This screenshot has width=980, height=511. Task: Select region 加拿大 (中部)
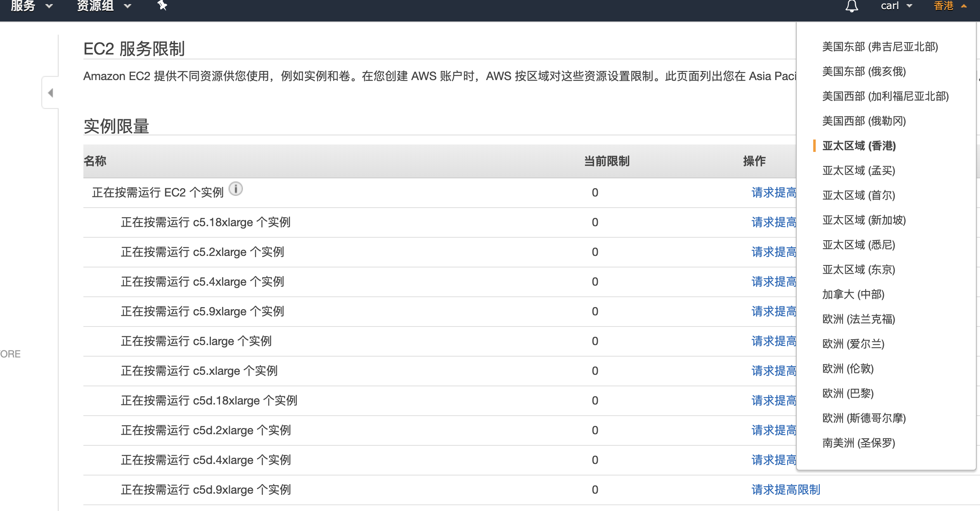click(x=853, y=294)
